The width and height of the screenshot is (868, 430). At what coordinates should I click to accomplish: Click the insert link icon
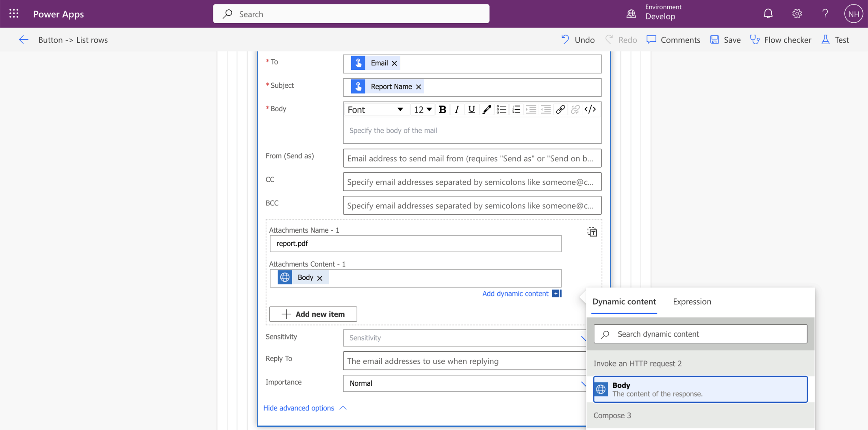pyautogui.click(x=560, y=109)
